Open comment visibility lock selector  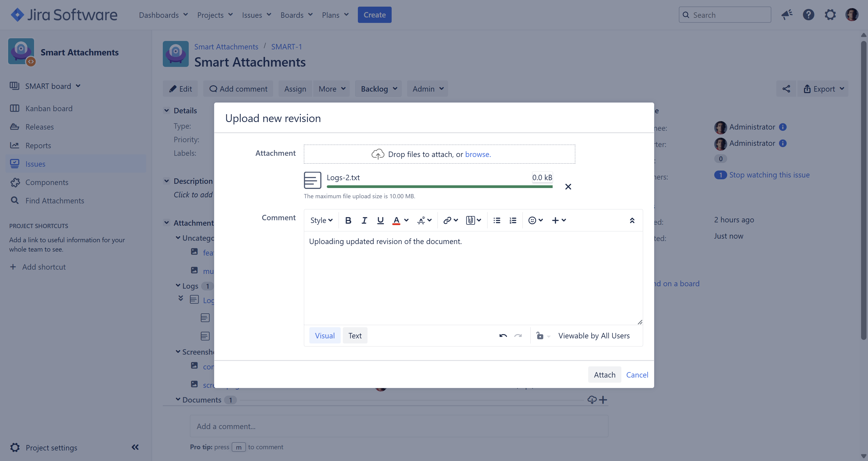(x=543, y=336)
